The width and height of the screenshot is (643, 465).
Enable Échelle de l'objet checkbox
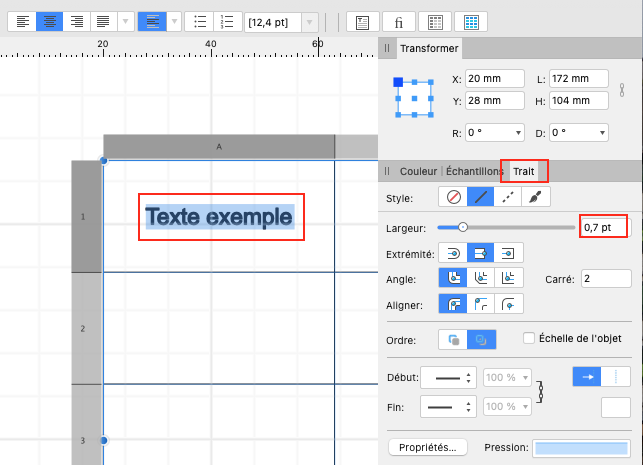(529, 338)
